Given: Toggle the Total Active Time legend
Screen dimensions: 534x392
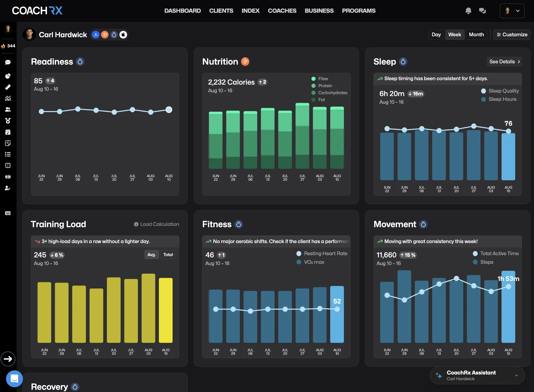Looking at the screenshot, I should (495, 254).
